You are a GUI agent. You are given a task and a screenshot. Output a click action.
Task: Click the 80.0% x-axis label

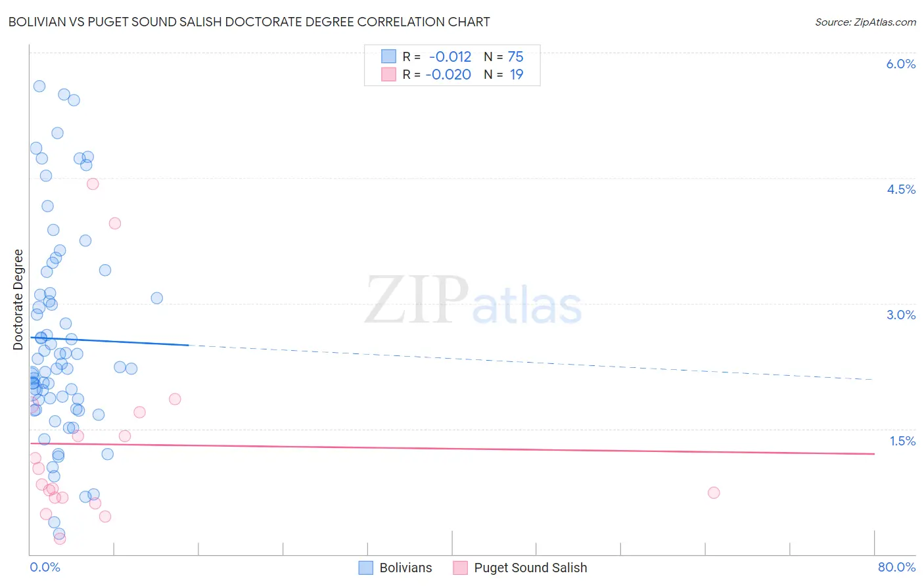pos(896,567)
